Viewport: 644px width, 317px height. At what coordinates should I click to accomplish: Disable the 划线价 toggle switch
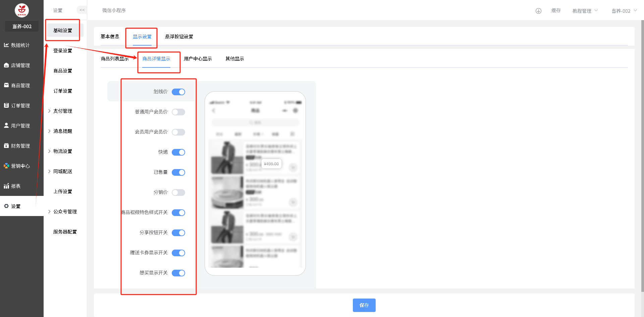[x=178, y=92]
